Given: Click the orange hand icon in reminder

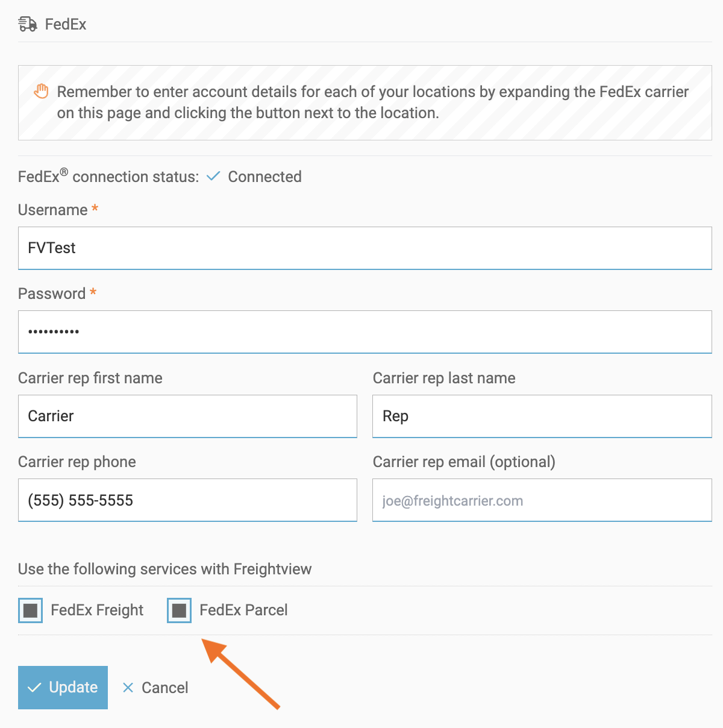Looking at the screenshot, I should (41, 92).
